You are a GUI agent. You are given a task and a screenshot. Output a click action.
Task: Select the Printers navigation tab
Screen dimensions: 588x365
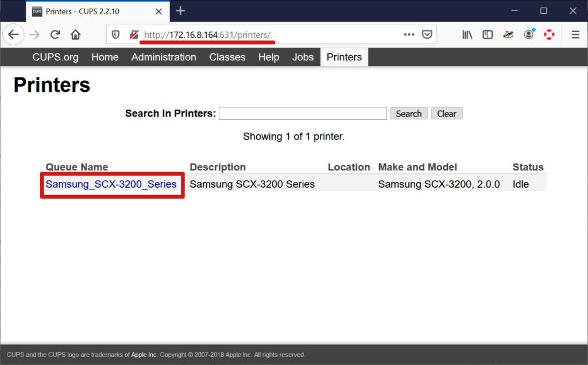point(345,57)
